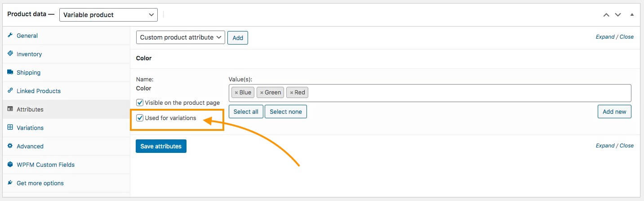Click the Inventory tag icon
This screenshot has width=644, height=201.
pos(10,54)
